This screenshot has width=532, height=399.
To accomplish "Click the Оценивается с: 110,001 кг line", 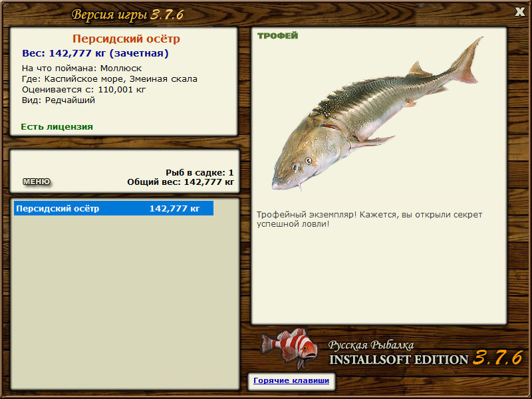I will [84, 90].
